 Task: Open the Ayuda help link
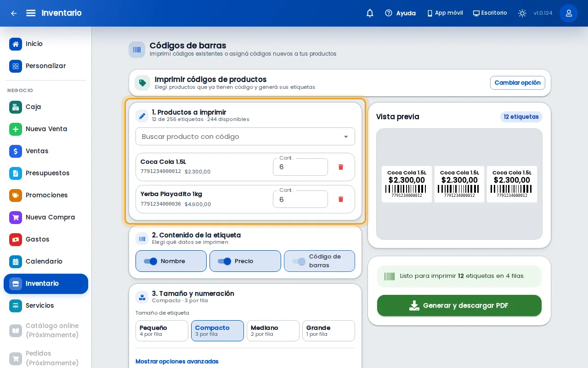point(401,13)
